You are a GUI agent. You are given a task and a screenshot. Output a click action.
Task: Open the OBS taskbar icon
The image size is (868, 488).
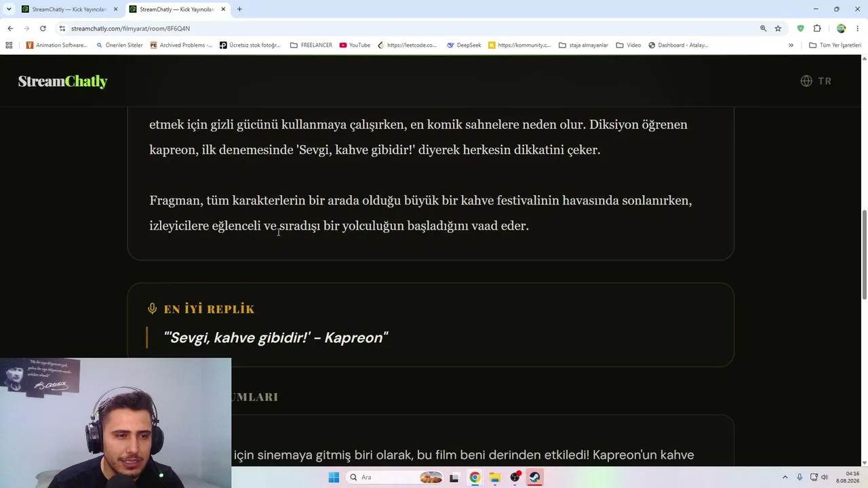(515, 477)
